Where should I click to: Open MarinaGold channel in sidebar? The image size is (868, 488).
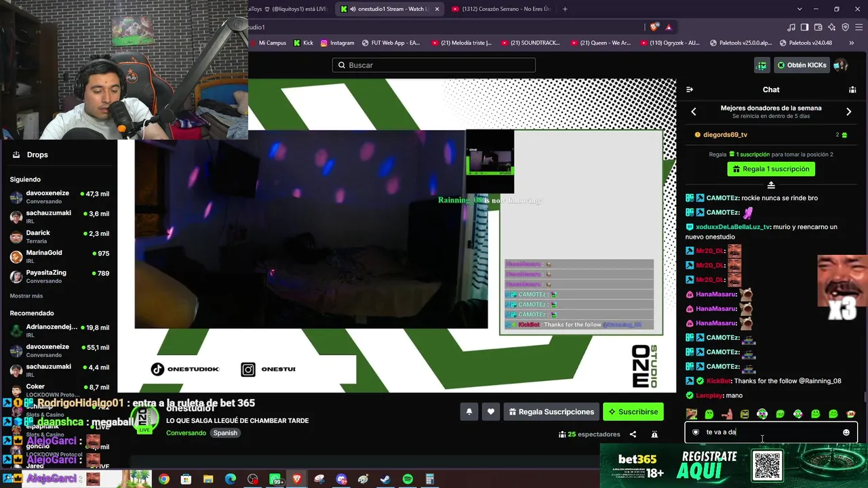(59, 257)
